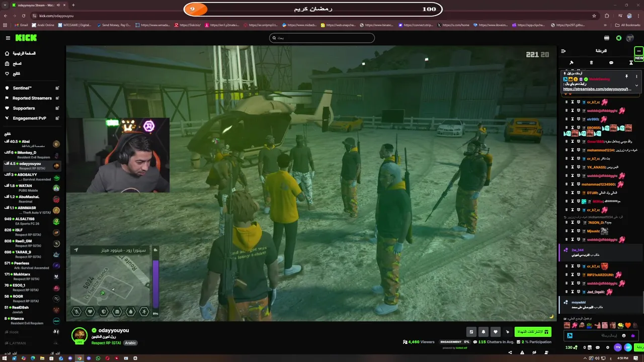644x362 pixels.
Task: Expand the pinned message chevron
Action: (636, 85)
